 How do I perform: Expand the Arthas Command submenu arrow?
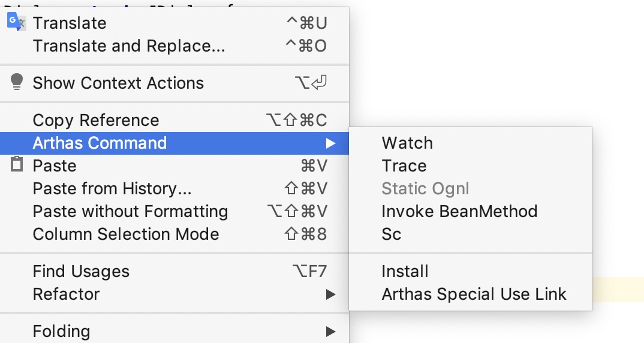click(330, 143)
